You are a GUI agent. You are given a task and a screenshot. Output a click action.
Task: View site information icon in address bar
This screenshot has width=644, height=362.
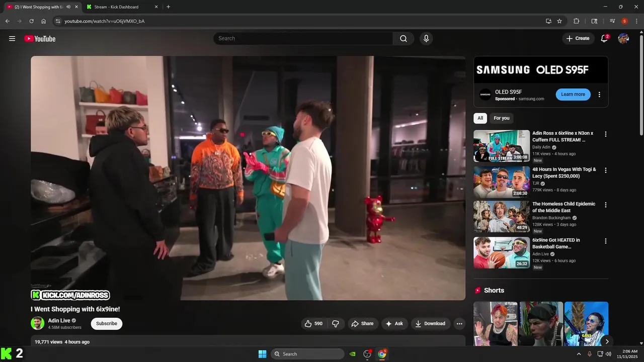click(x=58, y=21)
